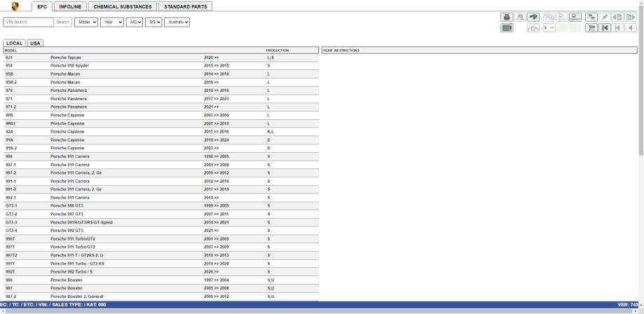The height and width of the screenshot is (314, 644).
Task: Select the Porsche 918 Spyder row
Action: point(161,66)
